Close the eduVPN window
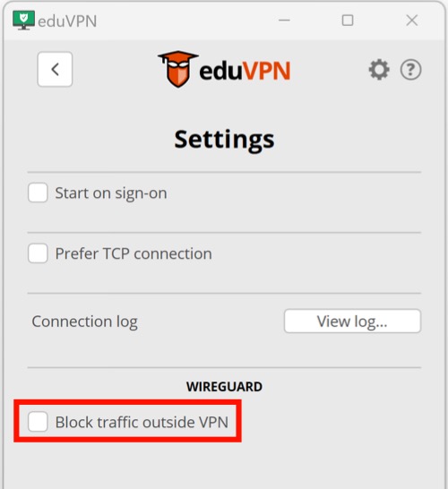 pyautogui.click(x=412, y=21)
